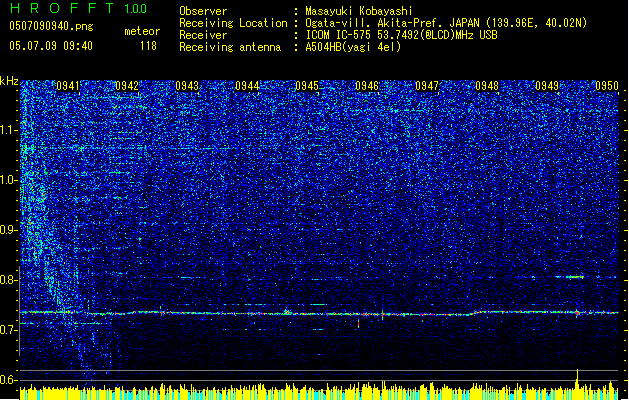Click the ICOM IC-575 53.7492 MHz USB text
This screenshot has width=629, height=400.
402,35
